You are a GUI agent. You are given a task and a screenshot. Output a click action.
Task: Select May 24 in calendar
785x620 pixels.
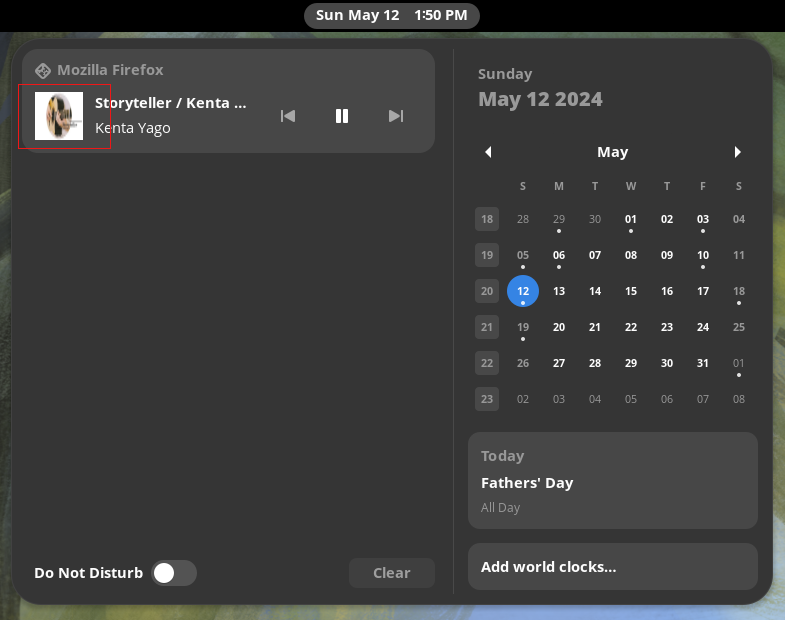[x=703, y=327]
